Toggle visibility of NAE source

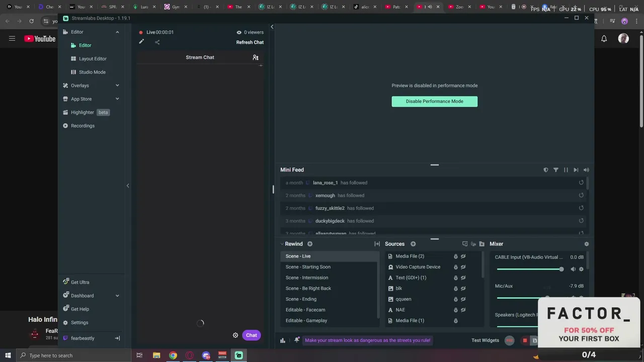(463, 310)
